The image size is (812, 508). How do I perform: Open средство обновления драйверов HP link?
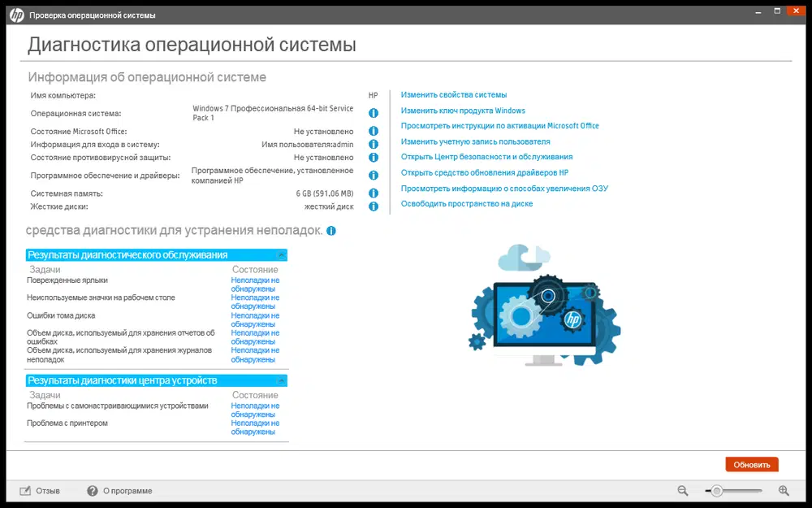[x=485, y=172]
